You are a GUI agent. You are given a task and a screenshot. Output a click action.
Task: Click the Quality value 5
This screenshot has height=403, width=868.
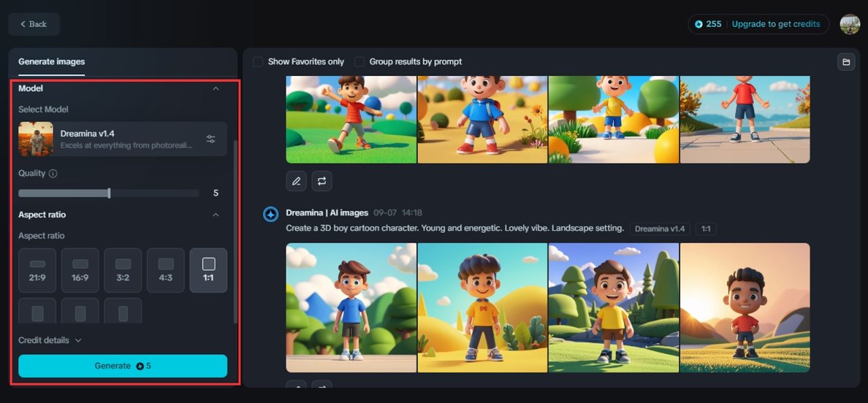216,193
